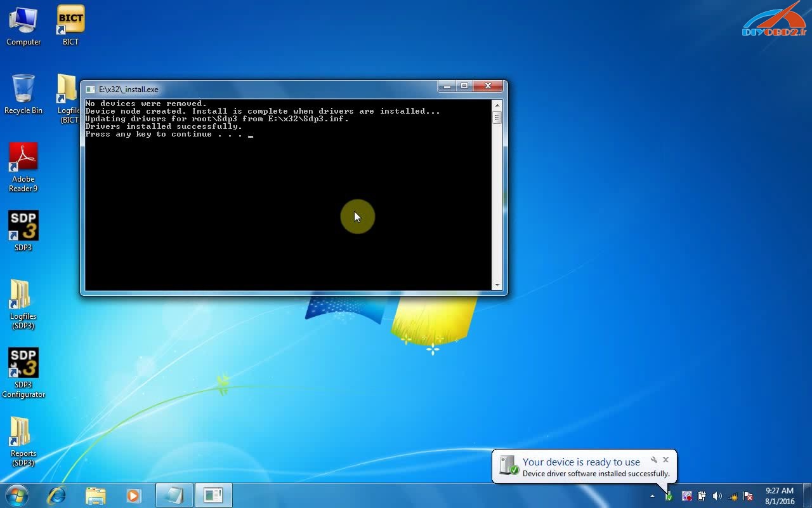Launch Internet Explorer from the taskbar
The height and width of the screenshot is (508, 812).
pos(57,495)
